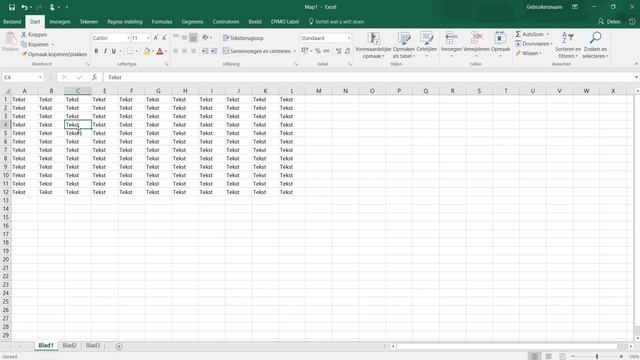Toggle italic formatting

pyautogui.click(x=105, y=51)
